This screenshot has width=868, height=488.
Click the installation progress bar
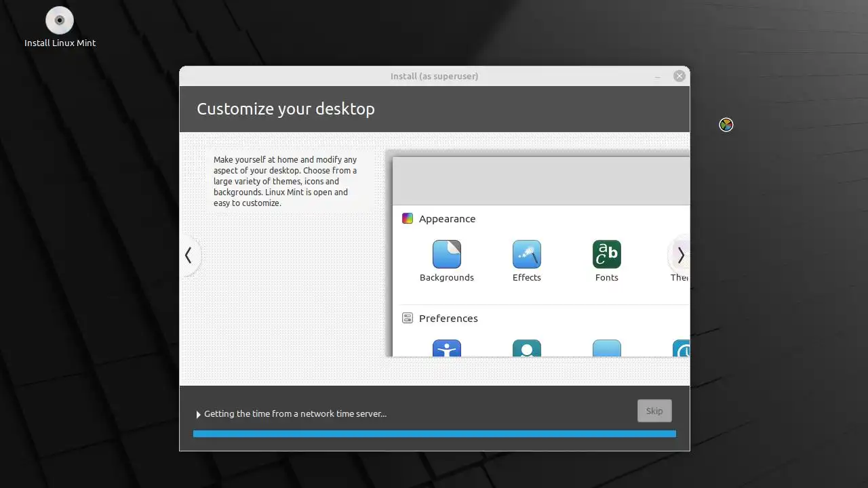pos(435,434)
